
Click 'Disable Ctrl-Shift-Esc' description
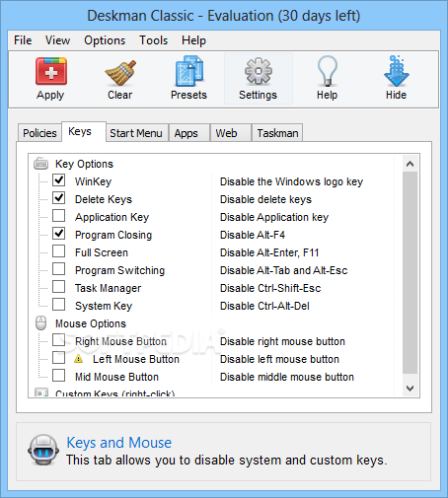coord(270,288)
